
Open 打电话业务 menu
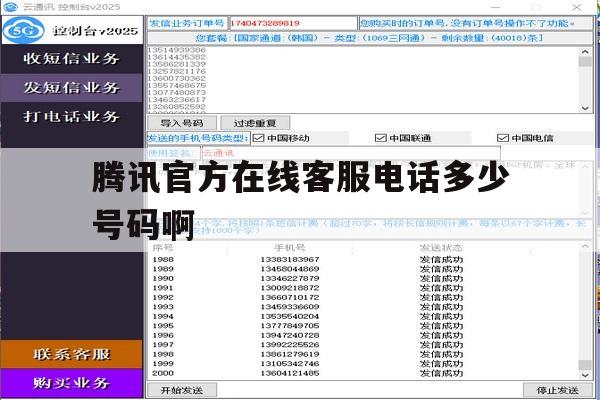tap(71, 116)
